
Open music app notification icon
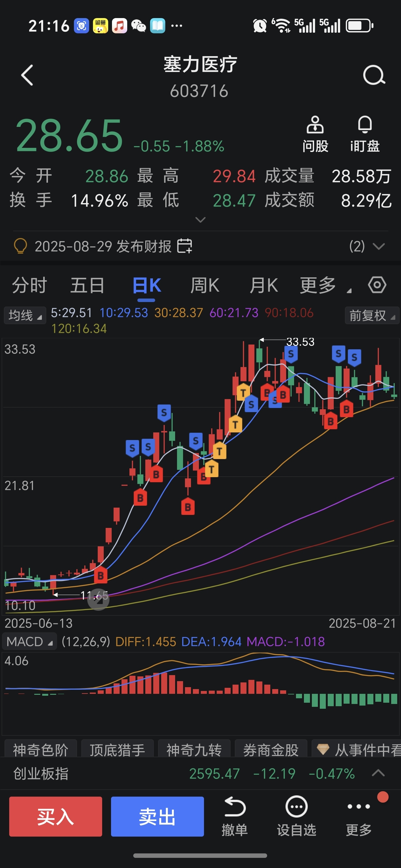(119, 26)
